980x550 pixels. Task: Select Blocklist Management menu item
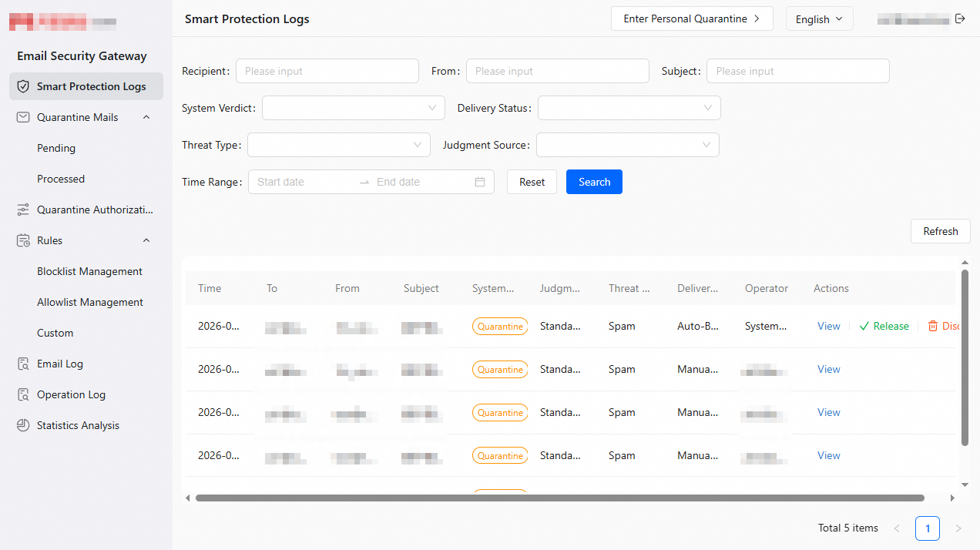[x=89, y=271]
